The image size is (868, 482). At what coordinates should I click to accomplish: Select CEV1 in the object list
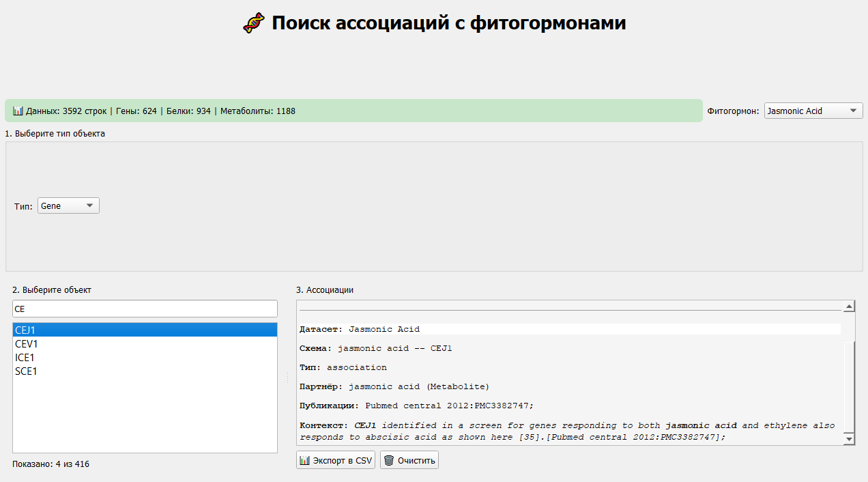point(145,344)
